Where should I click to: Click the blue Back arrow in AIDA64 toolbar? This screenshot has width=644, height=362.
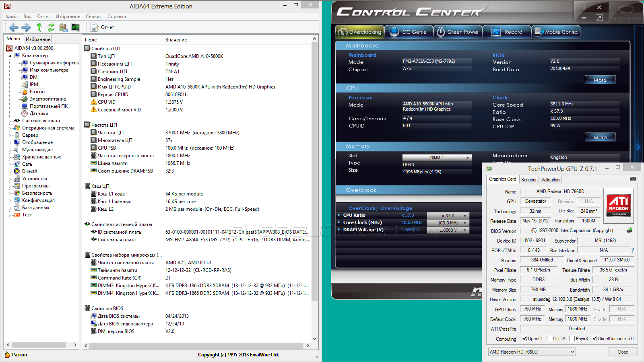coord(14,27)
